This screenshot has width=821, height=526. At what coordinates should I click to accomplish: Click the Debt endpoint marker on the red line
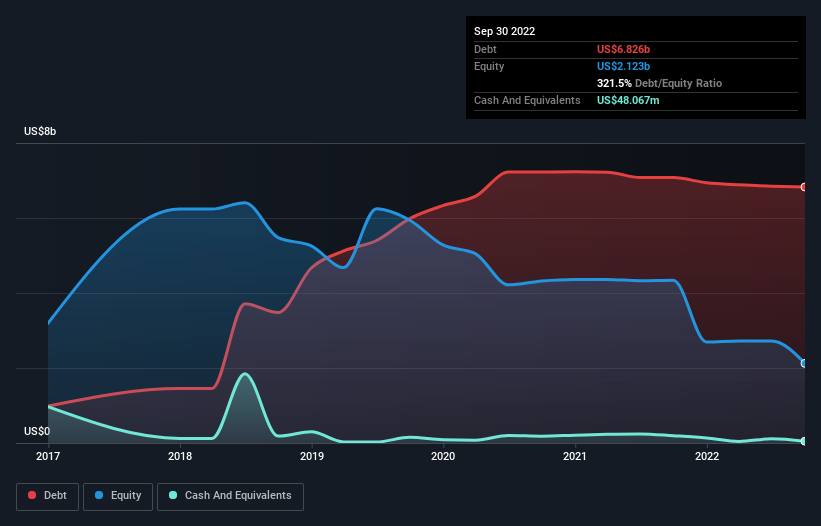click(x=804, y=187)
